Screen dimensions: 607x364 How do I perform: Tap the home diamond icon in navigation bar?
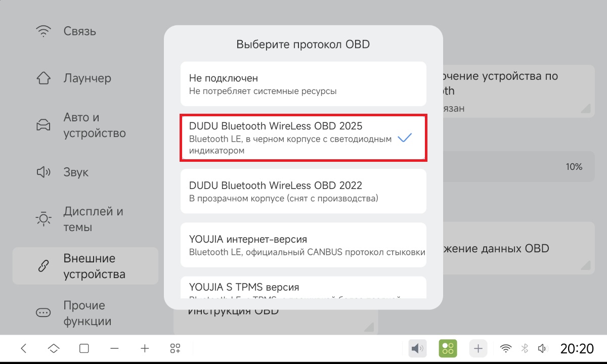pyautogui.click(x=54, y=348)
